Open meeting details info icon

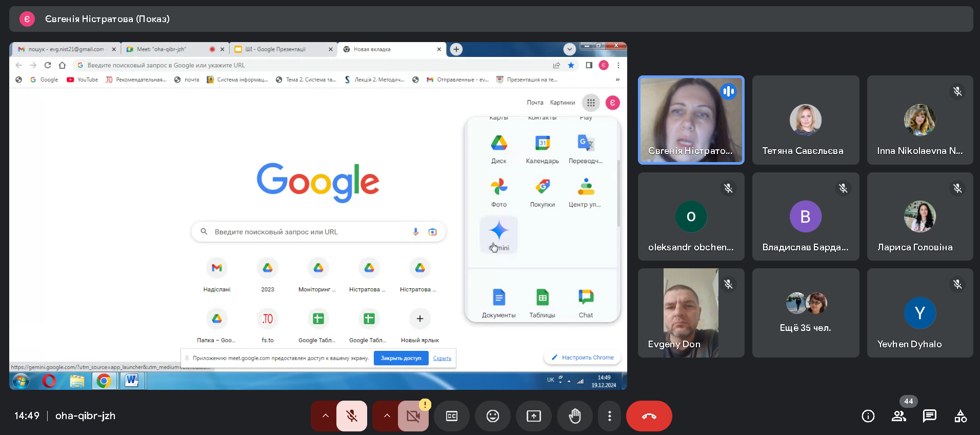point(868,416)
